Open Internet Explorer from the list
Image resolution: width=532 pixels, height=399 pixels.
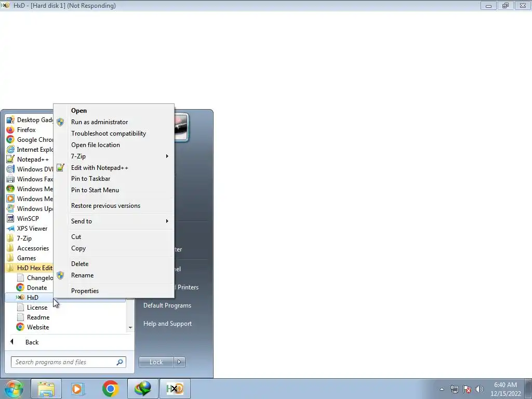29,149
